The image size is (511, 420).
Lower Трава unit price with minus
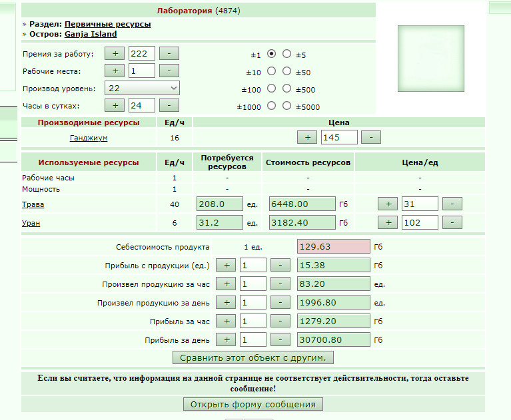pos(452,204)
